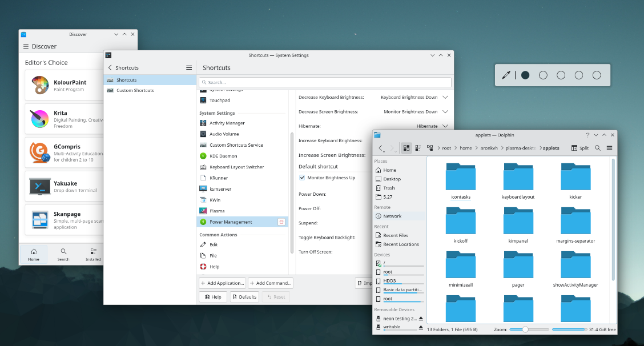Select Custom Shortcuts in the settings sidebar
Screen dimensions: 644x346
150,90
